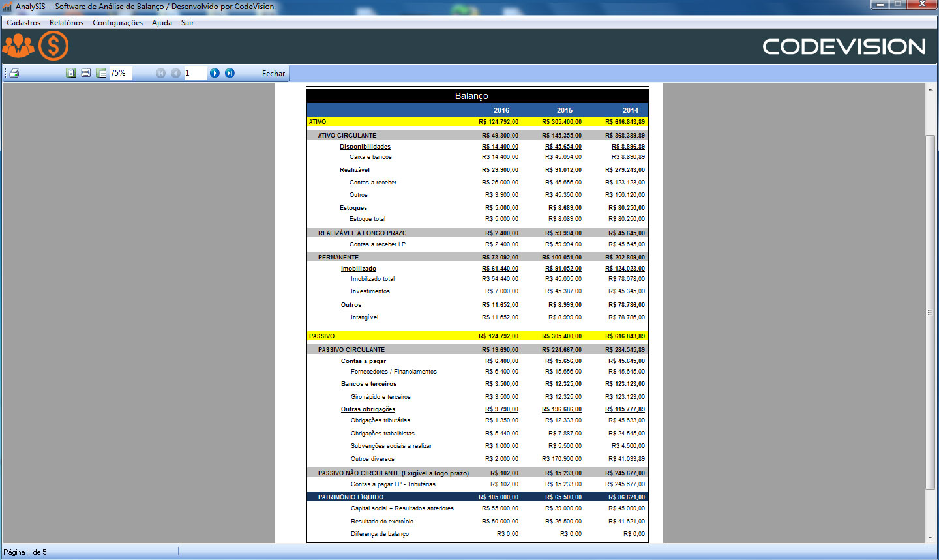
Task: Click the printer icon in report toolbar
Action: 14,73
